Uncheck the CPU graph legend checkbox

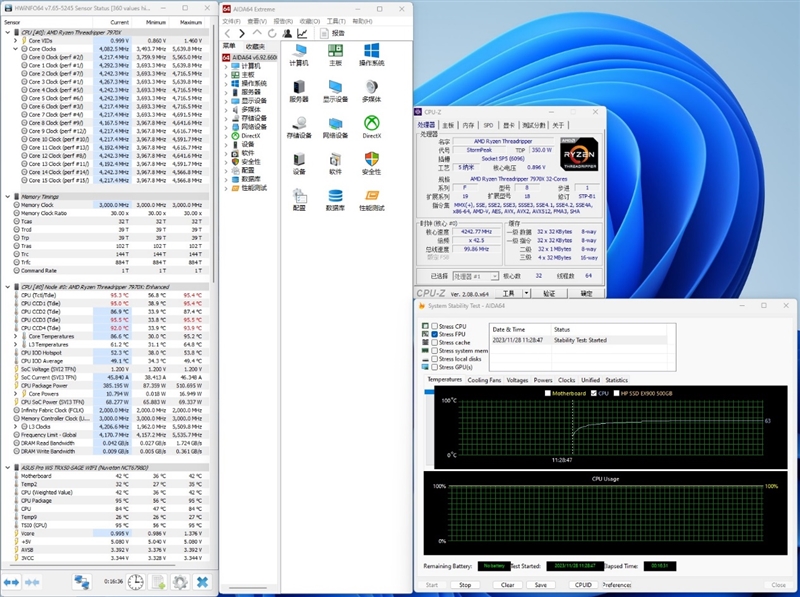pos(593,393)
